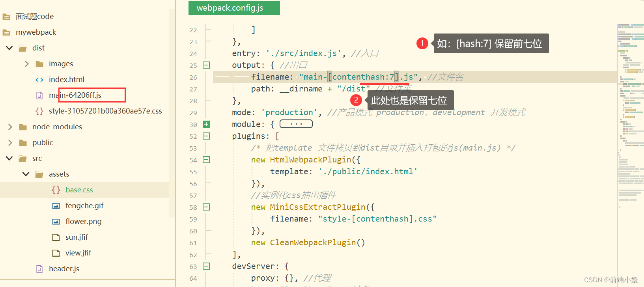
Task: Expand the images folder chevron
Action: pos(26,63)
